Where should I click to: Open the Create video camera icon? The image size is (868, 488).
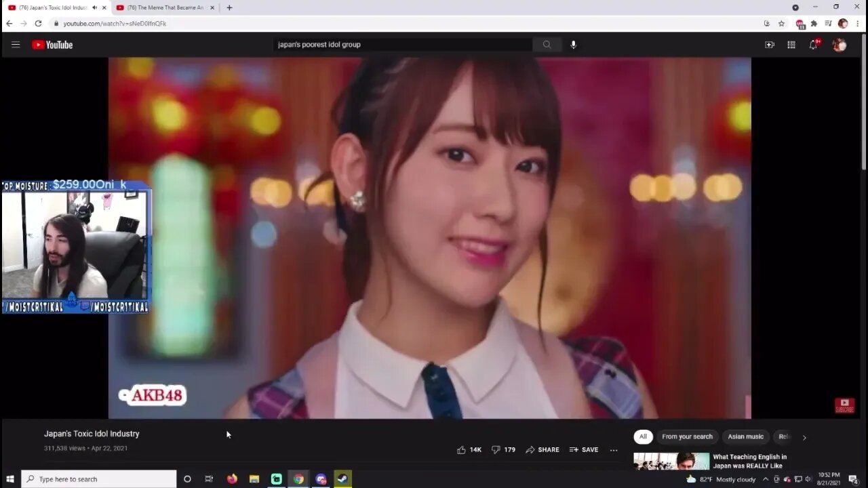point(770,45)
